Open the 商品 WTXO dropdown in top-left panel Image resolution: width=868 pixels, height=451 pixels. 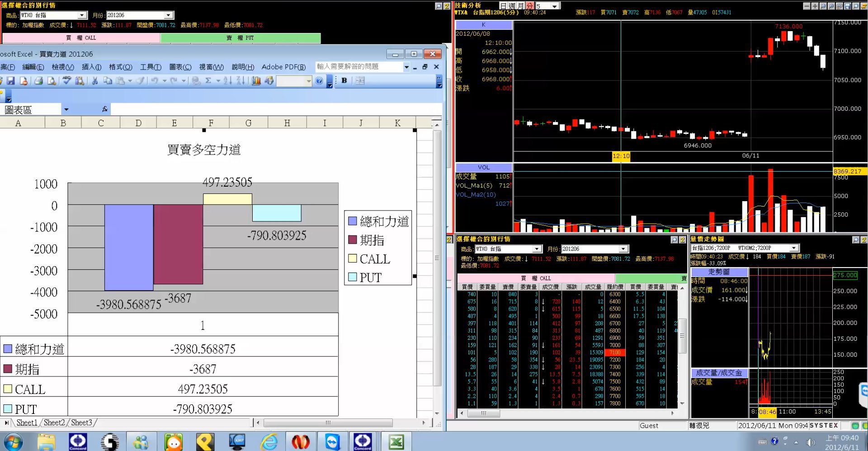[82, 15]
